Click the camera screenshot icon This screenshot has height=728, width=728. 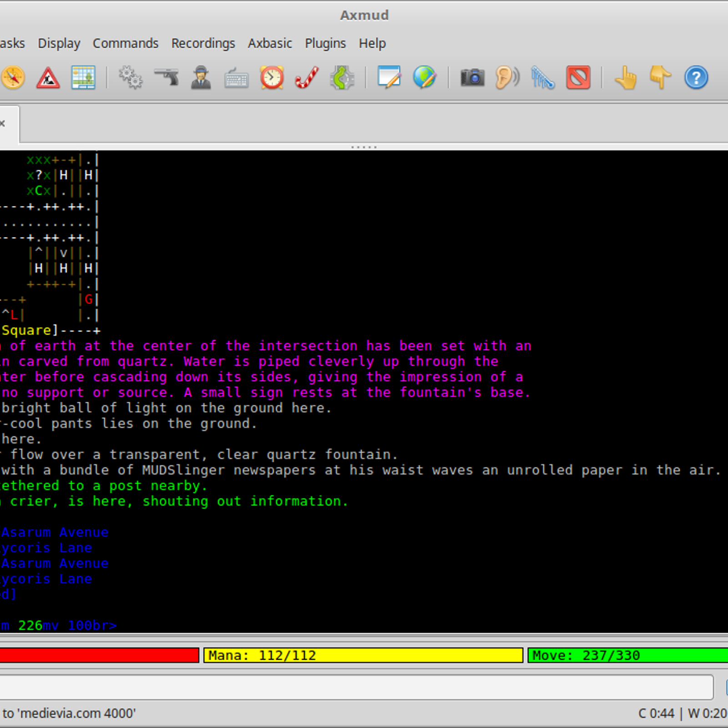(472, 78)
